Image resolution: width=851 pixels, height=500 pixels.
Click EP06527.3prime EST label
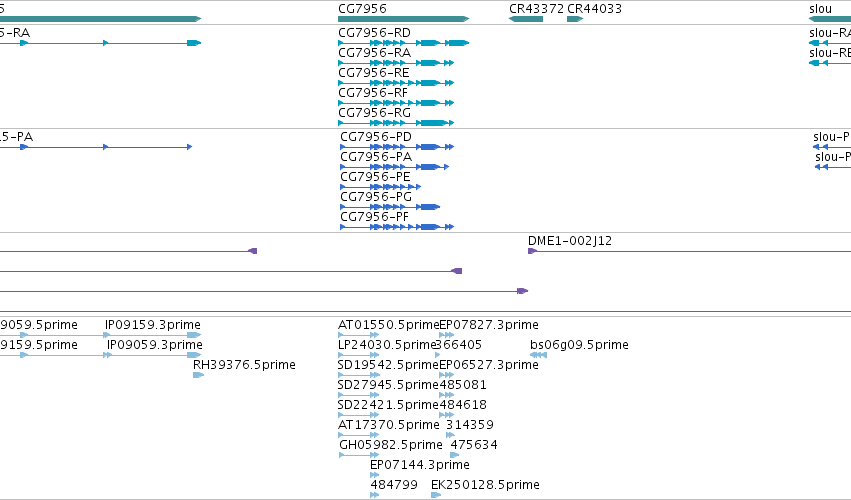488,365
